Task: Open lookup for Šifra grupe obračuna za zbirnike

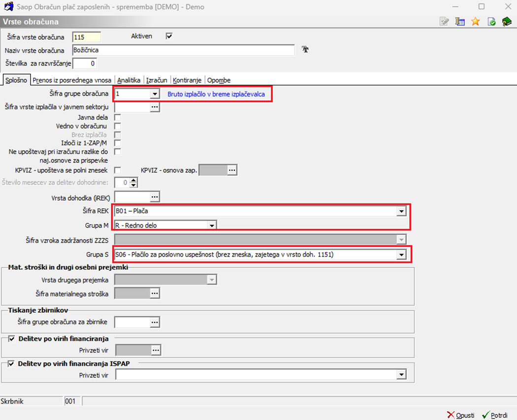Action: pyautogui.click(x=155, y=322)
